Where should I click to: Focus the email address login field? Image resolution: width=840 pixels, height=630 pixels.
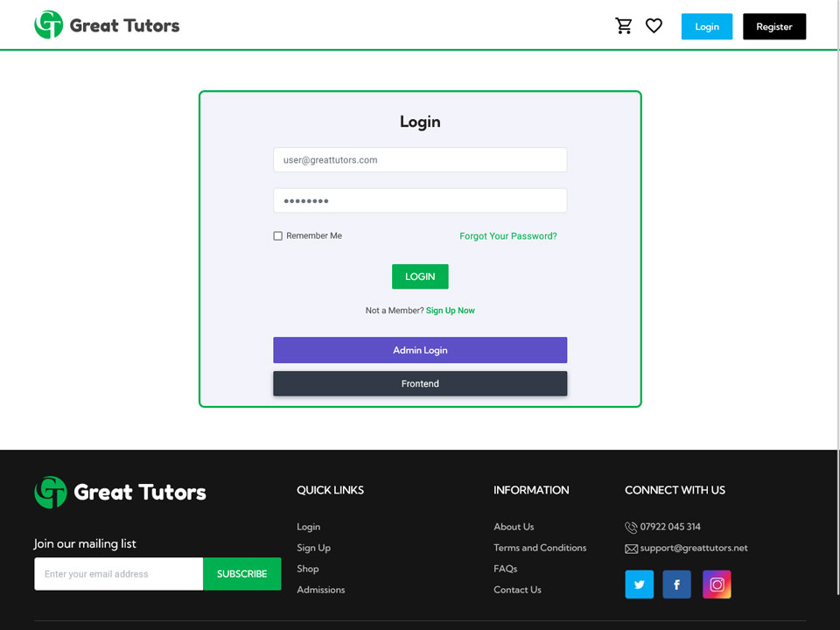pyautogui.click(x=420, y=159)
